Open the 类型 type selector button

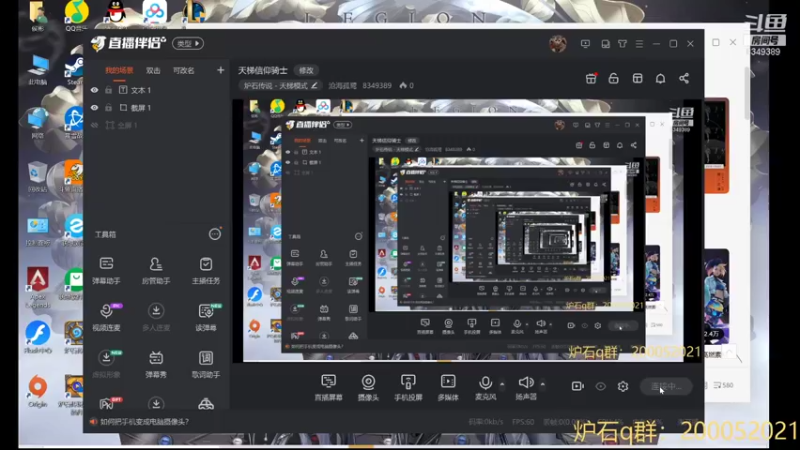tap(188, 43)
